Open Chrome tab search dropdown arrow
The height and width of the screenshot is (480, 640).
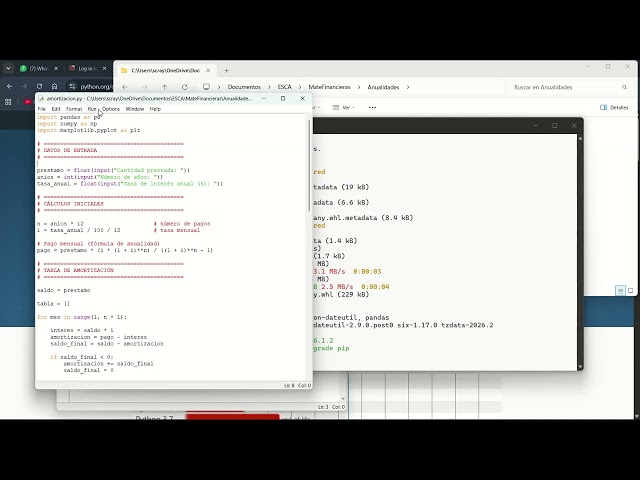point(8,69)
